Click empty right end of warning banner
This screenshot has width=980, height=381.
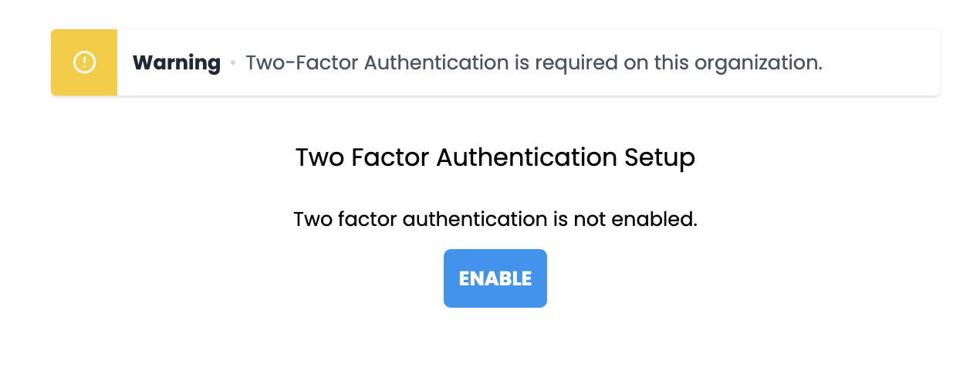[x=887, y=62]
